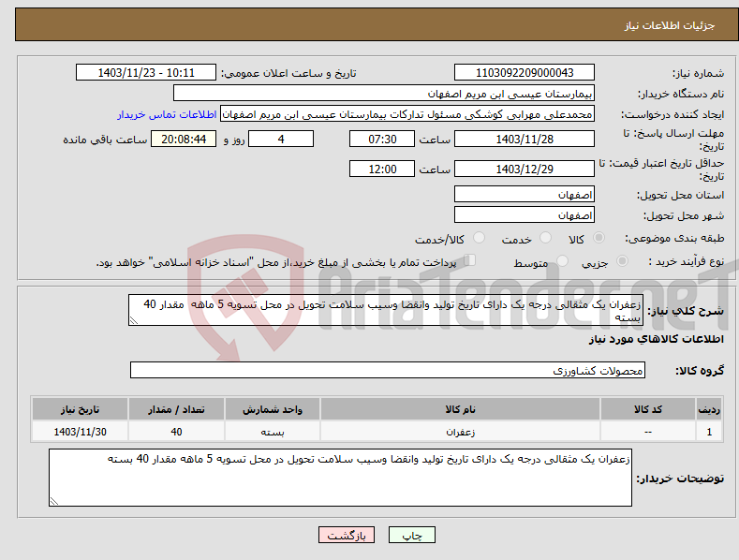Image resolution: width=739 pixels, height=560 pixels.
Task: Click the جزئیات اطلاعات نیاز header title
Action: [x=670, y=25]
